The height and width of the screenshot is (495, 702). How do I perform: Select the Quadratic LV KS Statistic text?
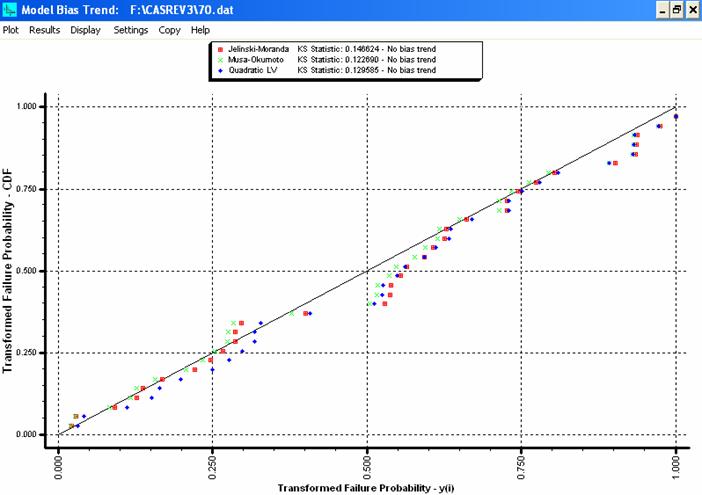pyautogui.click(x=368, y=70)
